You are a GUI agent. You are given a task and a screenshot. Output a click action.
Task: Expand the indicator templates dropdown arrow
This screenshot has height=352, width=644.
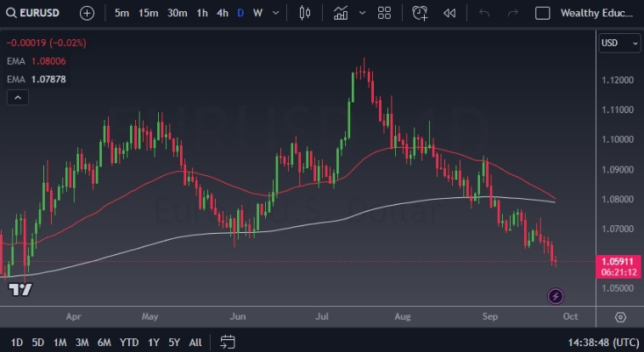(362, 13)
